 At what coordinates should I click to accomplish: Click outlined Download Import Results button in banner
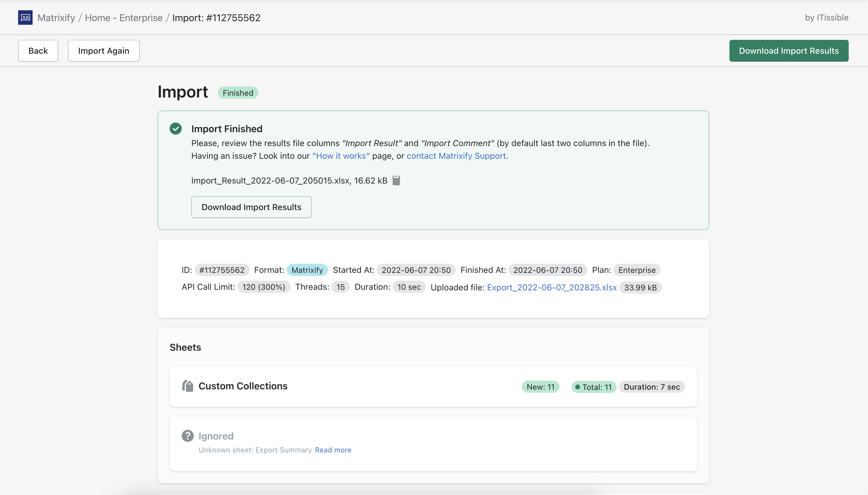pyautogui.click(x=251, y=207)
